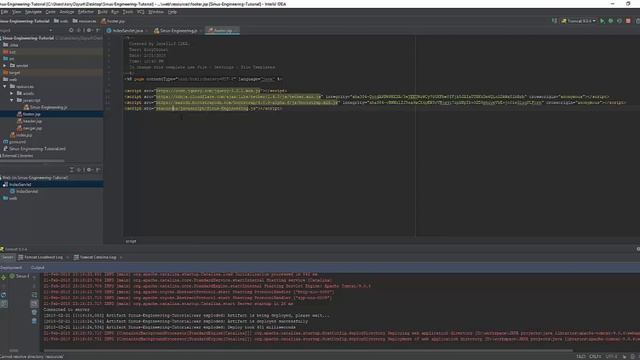
Task: Open the Tools menu
Action: (128, 12)
